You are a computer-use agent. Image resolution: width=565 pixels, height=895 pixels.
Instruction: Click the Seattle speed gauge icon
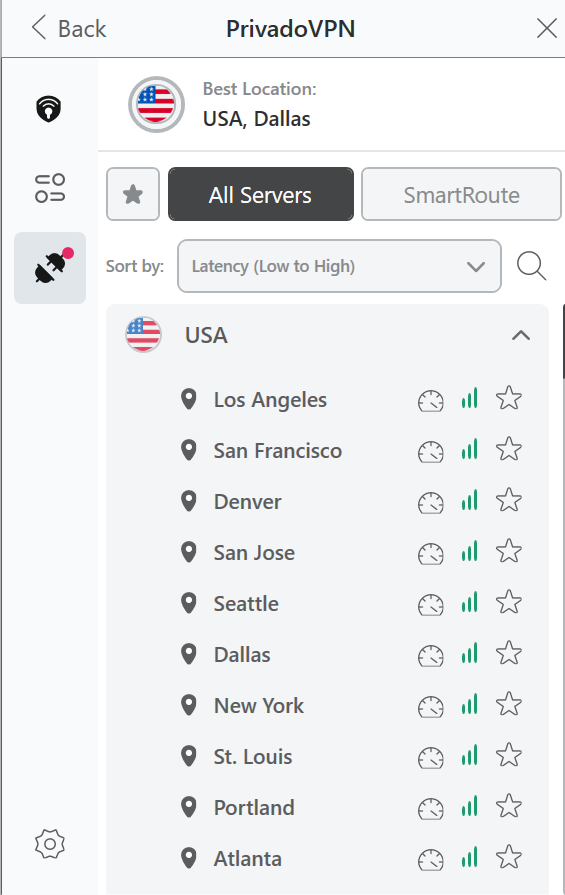(x=431, y=604)
